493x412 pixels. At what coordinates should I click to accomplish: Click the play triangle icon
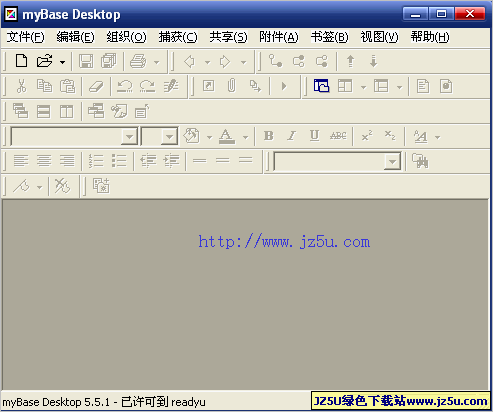[284, 86]
